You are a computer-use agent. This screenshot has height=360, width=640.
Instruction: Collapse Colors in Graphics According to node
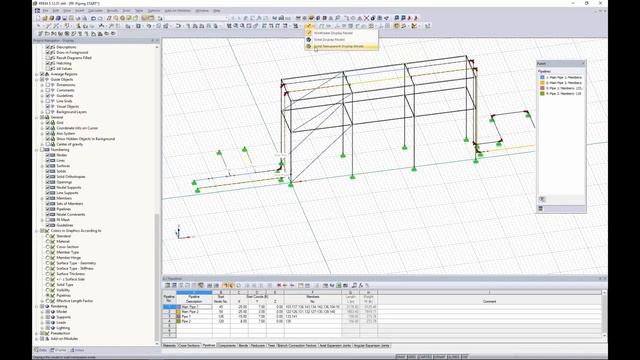click(37, 231)
